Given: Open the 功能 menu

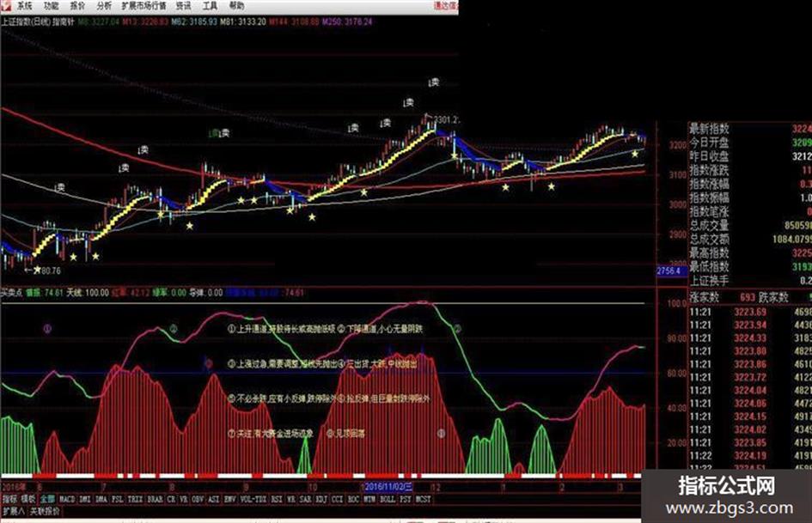Looking at the screenshot, I should (x=51, y=6).
